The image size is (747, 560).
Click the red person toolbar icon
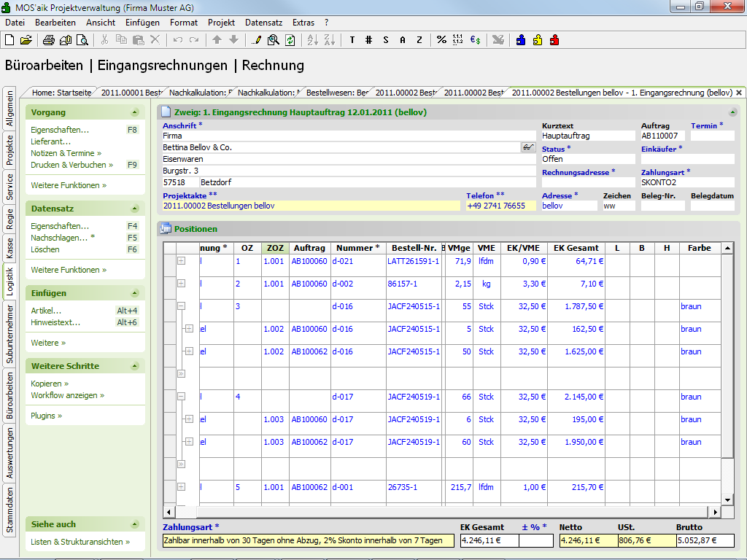(x=554, y=40)
